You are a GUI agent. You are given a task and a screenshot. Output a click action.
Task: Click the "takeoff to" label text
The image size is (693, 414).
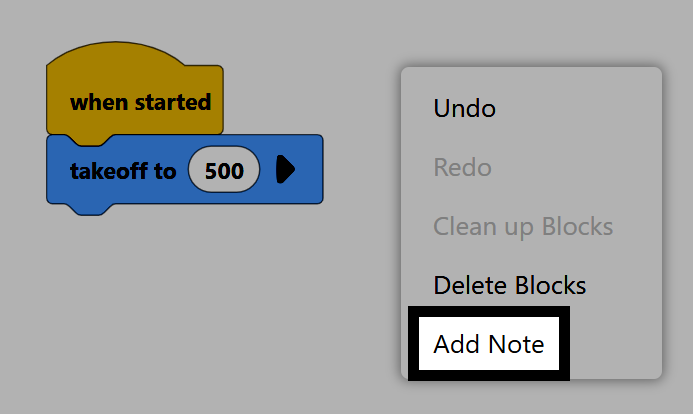[122, 171]
